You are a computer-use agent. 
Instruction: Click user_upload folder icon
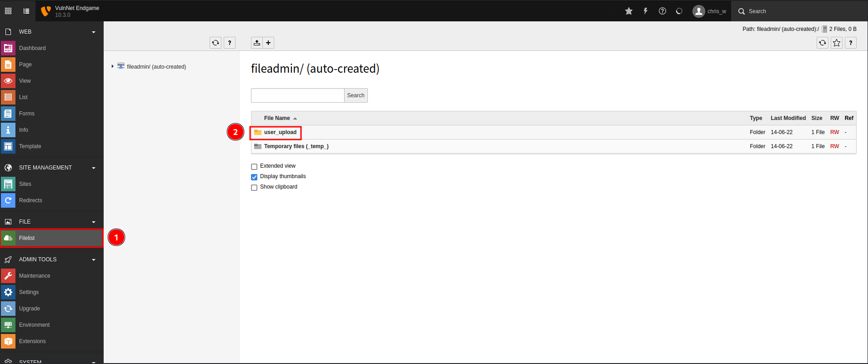click(258, 132)
